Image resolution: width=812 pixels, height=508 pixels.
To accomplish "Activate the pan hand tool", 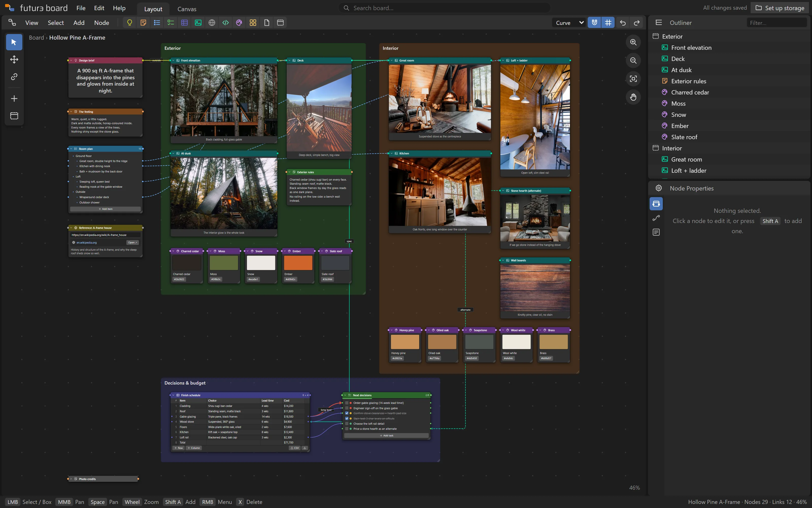I will click(x=633, y=97).
